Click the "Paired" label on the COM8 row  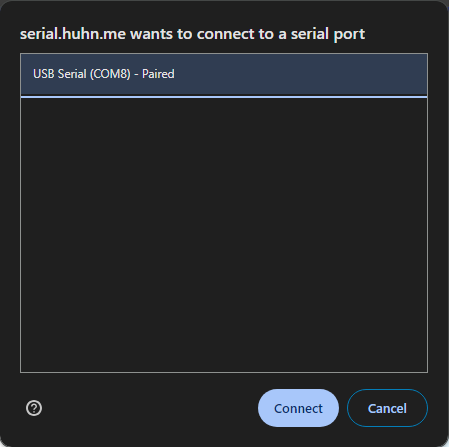(x=158, y=74)
